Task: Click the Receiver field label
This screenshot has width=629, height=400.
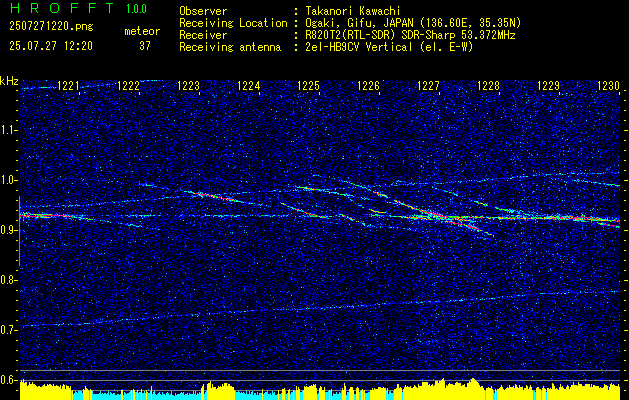Action: pos(203,35)
